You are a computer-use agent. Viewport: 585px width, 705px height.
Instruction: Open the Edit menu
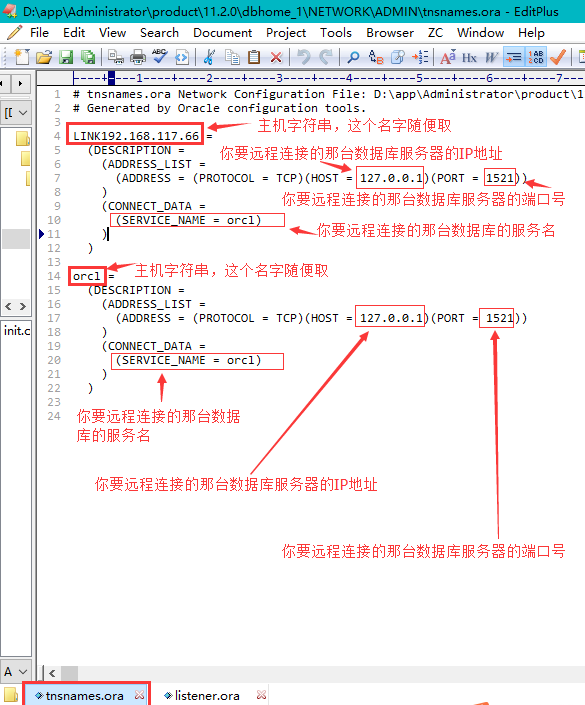pos(74,33)
